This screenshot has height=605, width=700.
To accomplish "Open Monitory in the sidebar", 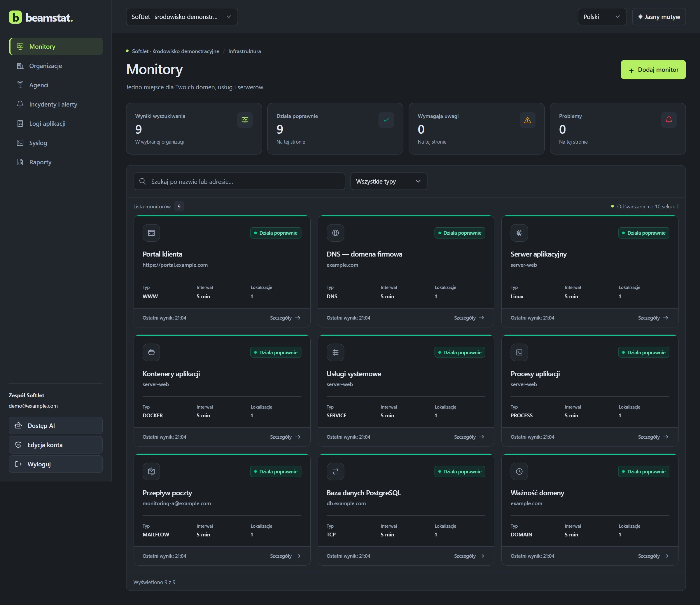I will pyautogui.click(x=56, y=46).
